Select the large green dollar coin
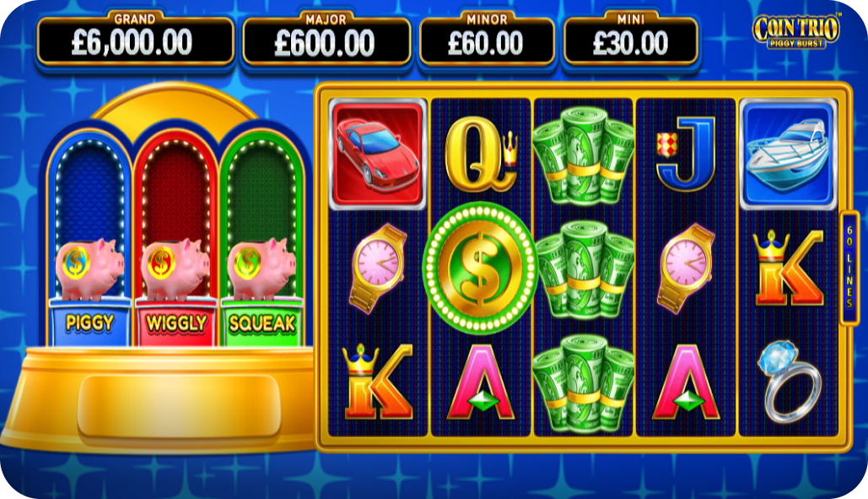 click(x=480, y=268)
